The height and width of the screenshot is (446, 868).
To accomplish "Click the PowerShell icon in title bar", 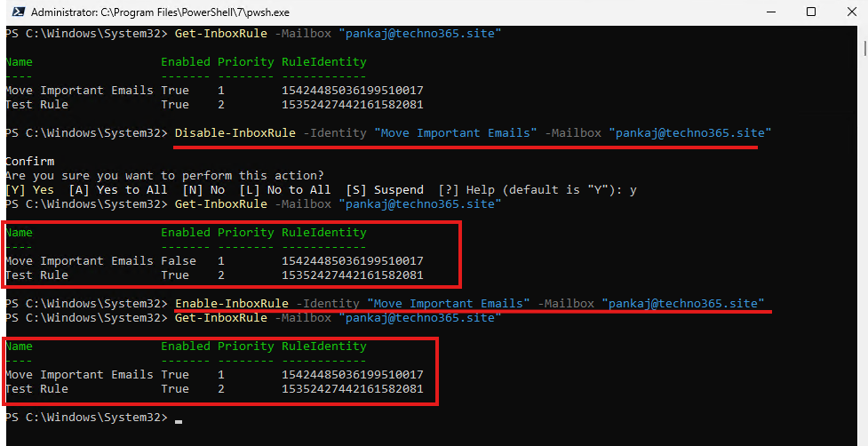I will click(19, 12).
